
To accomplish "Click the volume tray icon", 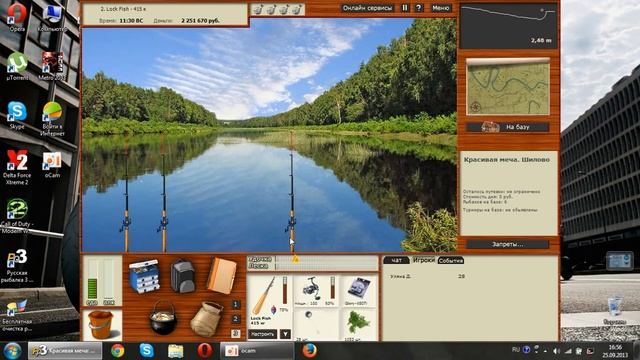I will tap(556, 351).
